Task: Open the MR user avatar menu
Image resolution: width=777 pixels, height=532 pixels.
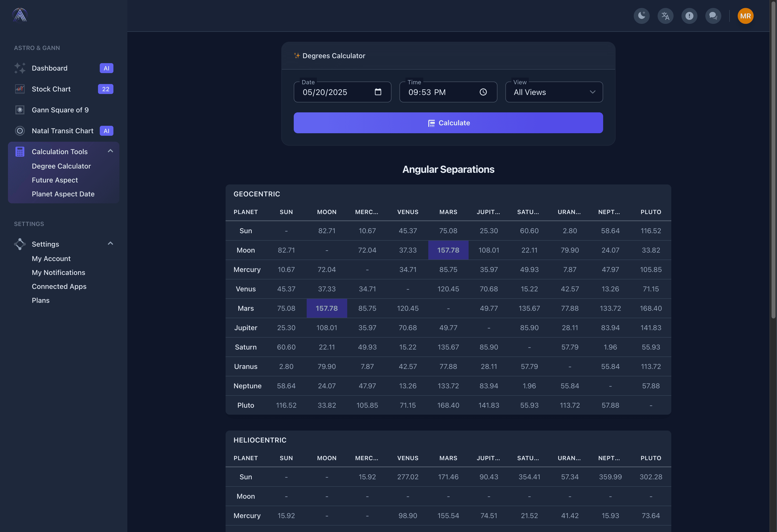Action: (x=745, y=16)
